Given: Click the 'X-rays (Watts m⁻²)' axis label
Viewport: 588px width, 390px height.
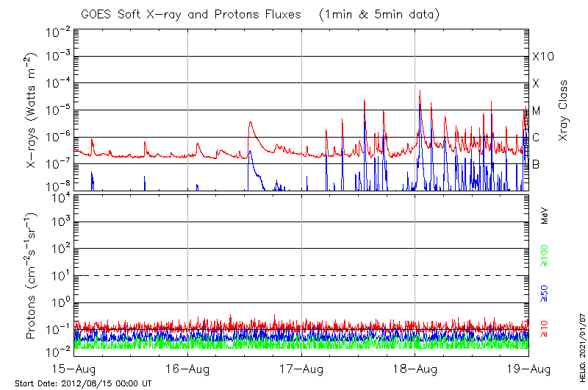Looking at the screenshot, I should click(x=33, y=110).
